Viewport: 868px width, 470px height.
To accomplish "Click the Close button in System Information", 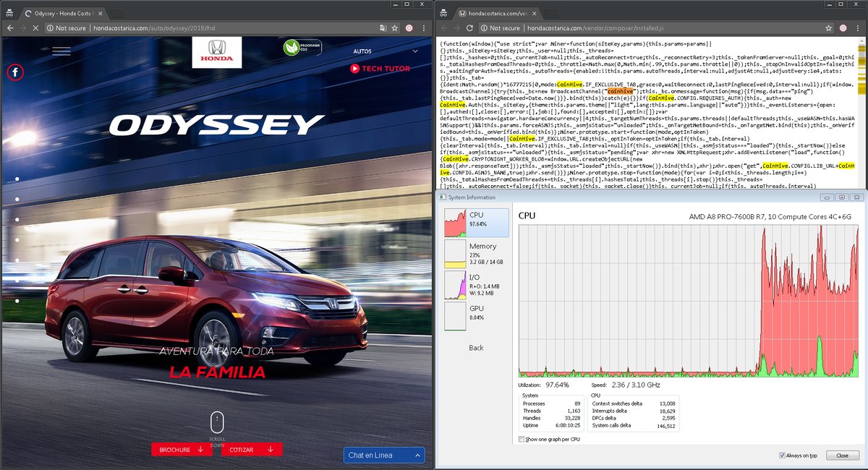I will pos(842,456).
